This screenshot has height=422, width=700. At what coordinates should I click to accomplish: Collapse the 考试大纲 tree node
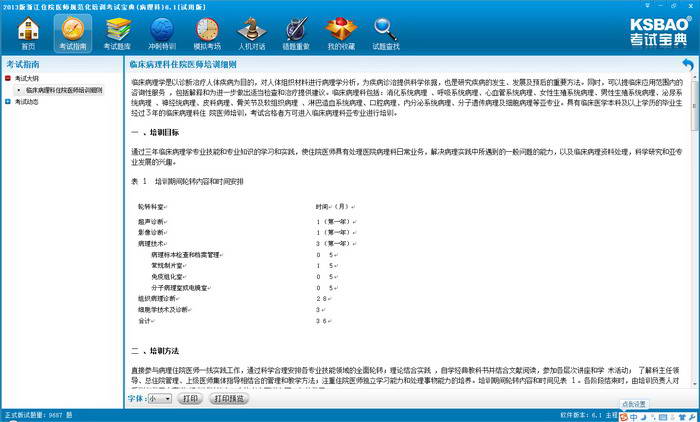[8, 78]
